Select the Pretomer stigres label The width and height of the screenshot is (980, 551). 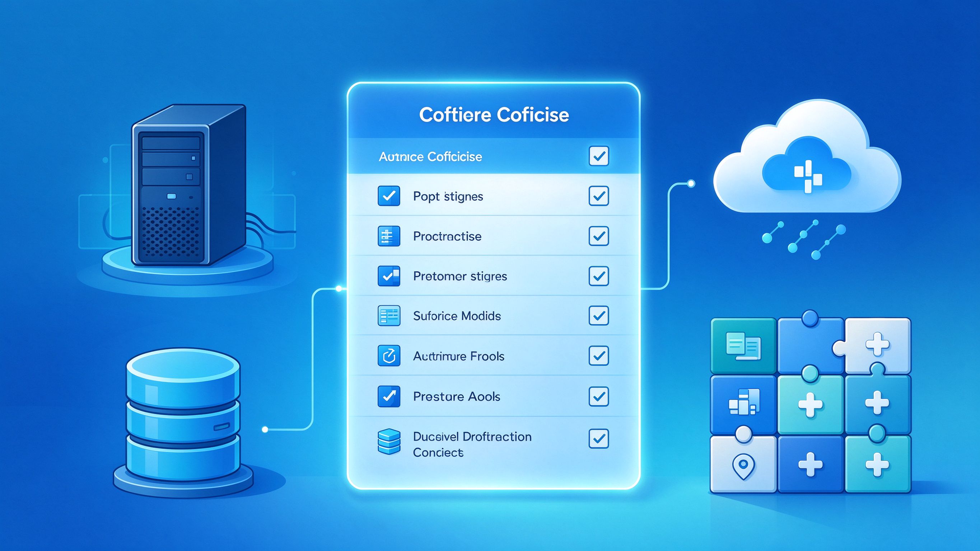(460, 276)
